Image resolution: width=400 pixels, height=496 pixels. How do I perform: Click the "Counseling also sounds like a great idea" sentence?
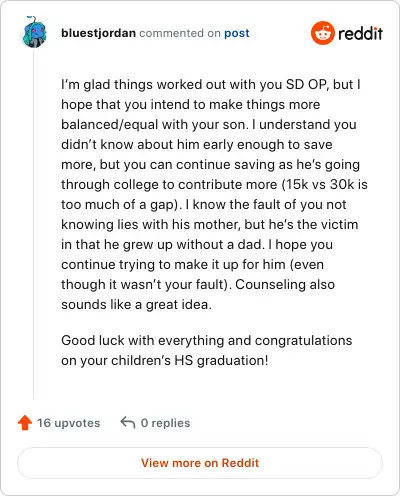click(198, 294)
